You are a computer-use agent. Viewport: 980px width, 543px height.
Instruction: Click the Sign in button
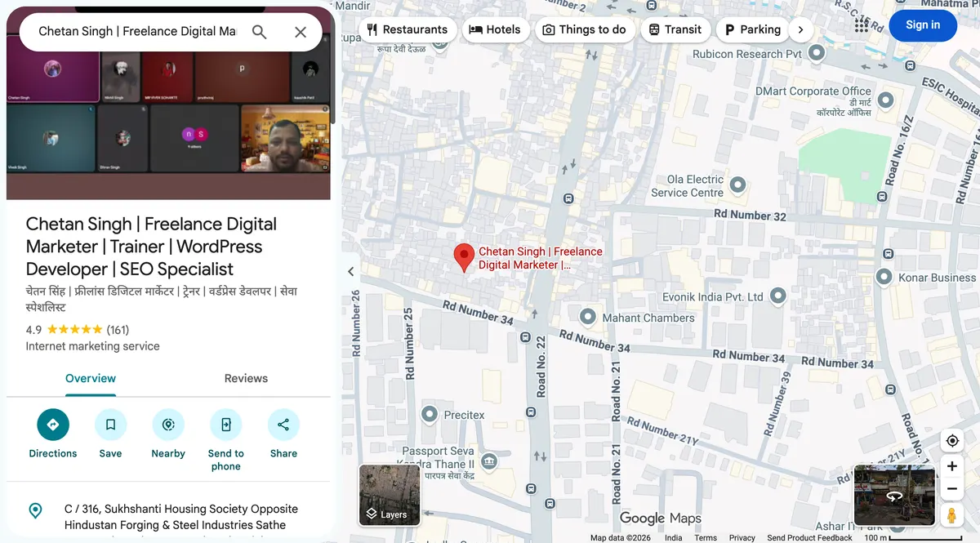tap(923, 25)
